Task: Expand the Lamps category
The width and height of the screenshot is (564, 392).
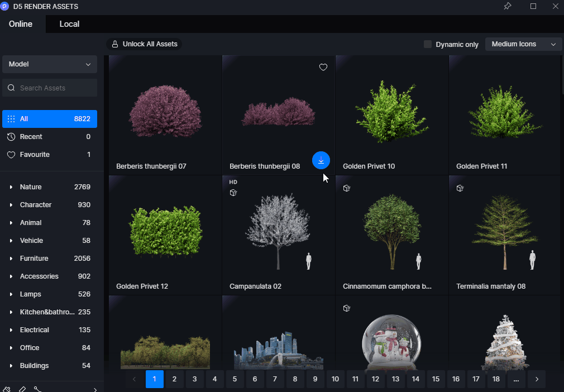Action: coord(11,294)
